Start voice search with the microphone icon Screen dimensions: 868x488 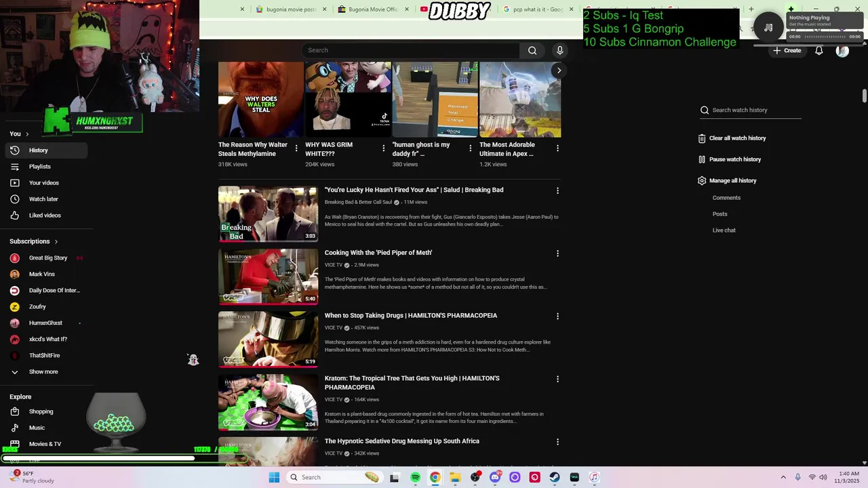[559, 50]
